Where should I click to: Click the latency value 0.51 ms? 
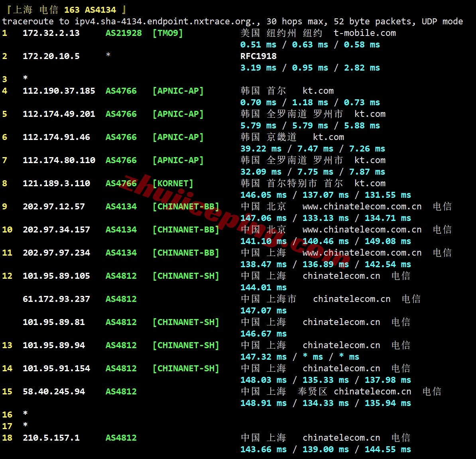coord(258,45)
